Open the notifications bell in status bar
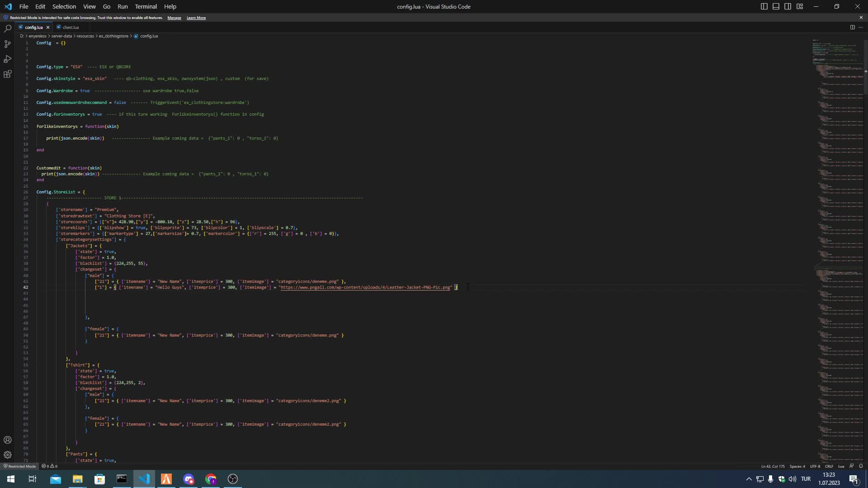 [861, 466]
